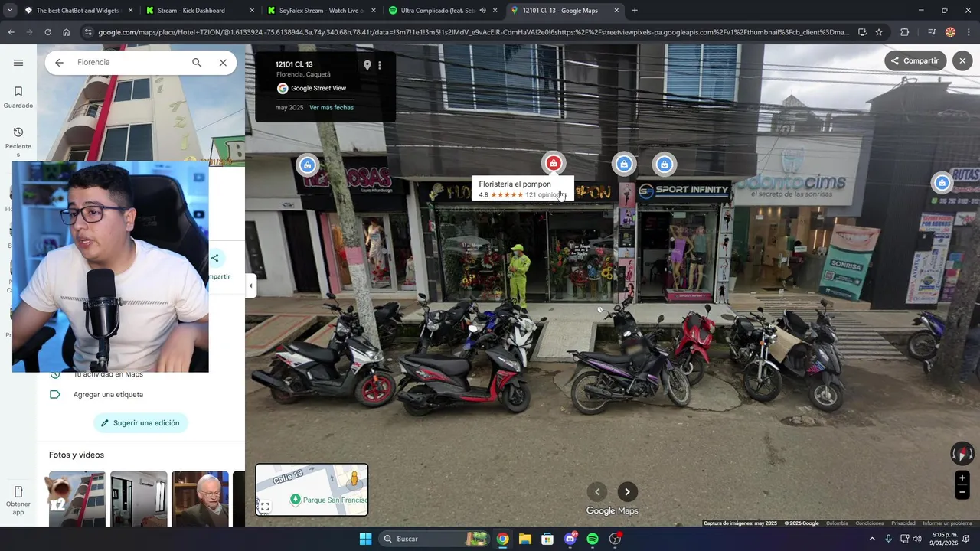Click Agregar una etiqueta

pyautogui.click(x=108, y=395)
